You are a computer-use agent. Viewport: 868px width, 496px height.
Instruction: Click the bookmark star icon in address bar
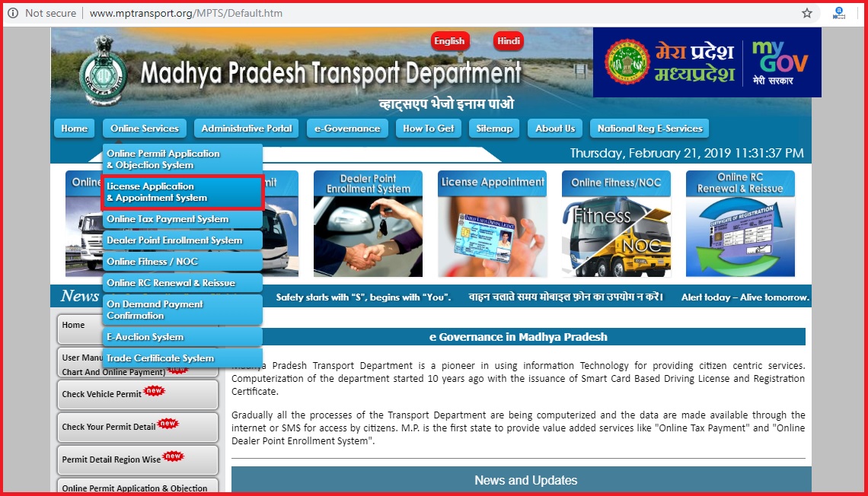(807, 13)
